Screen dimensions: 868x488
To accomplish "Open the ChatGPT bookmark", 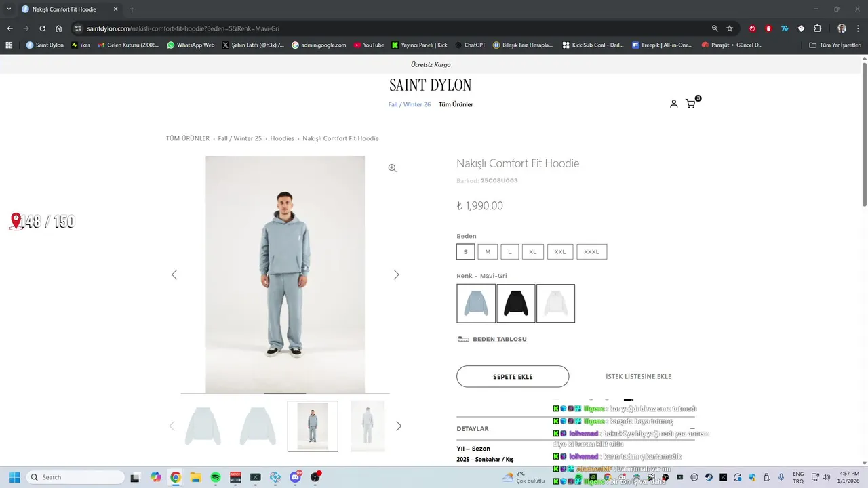I will pyautogui.click(x=470, y=45).
